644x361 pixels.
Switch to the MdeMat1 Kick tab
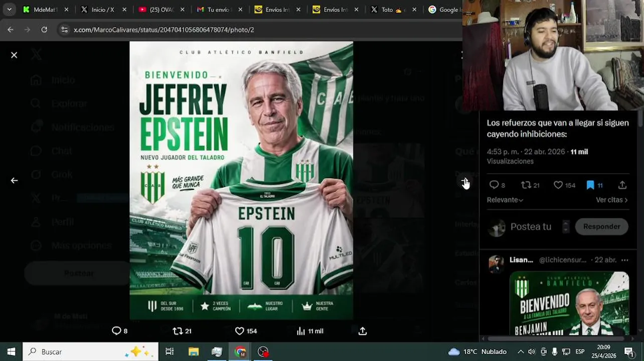coord(45,10)
